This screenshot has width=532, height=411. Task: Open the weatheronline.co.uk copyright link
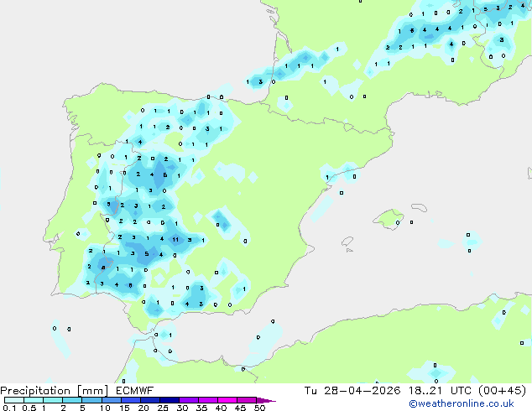point(461,403)
